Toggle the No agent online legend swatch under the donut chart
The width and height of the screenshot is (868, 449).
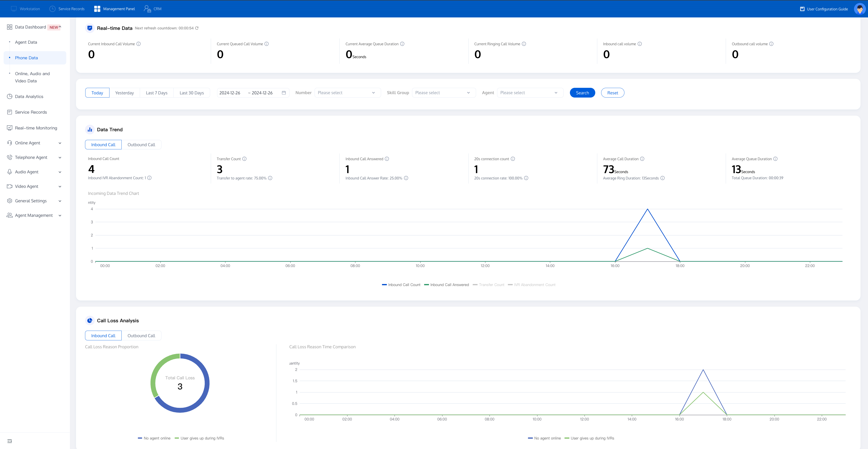140,438
